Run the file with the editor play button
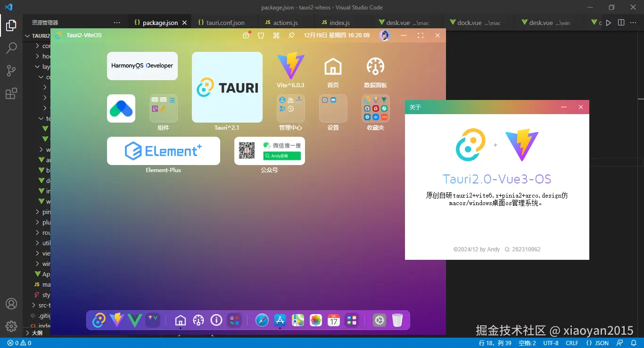644x348 pixels. click(x=609, y=23)
